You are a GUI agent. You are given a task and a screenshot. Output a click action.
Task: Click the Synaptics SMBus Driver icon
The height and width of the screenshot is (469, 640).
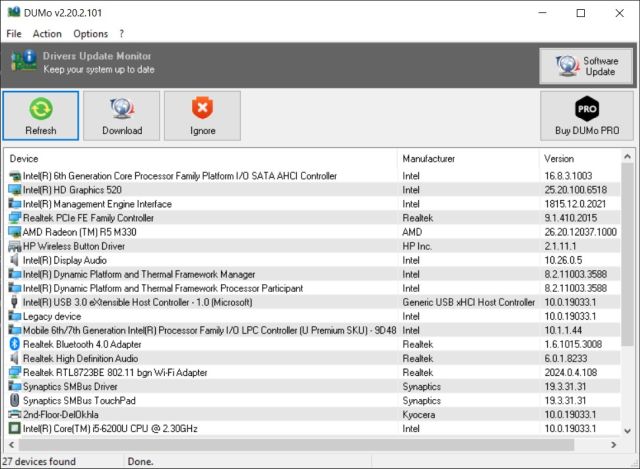pos(15,386)
